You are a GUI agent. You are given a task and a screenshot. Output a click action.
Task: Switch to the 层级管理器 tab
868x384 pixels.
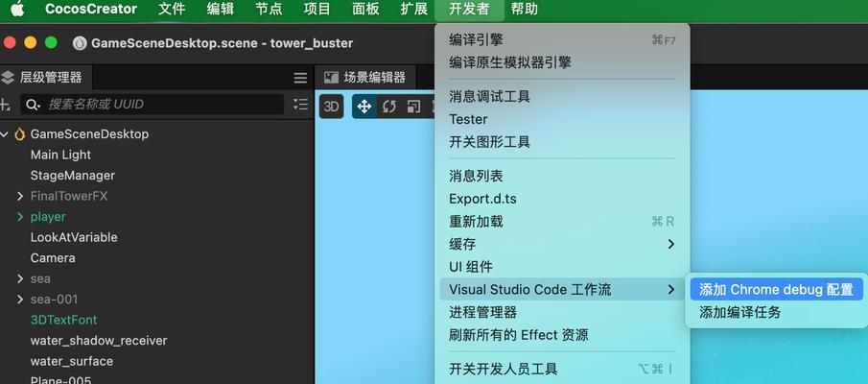(x=45, y=78)
